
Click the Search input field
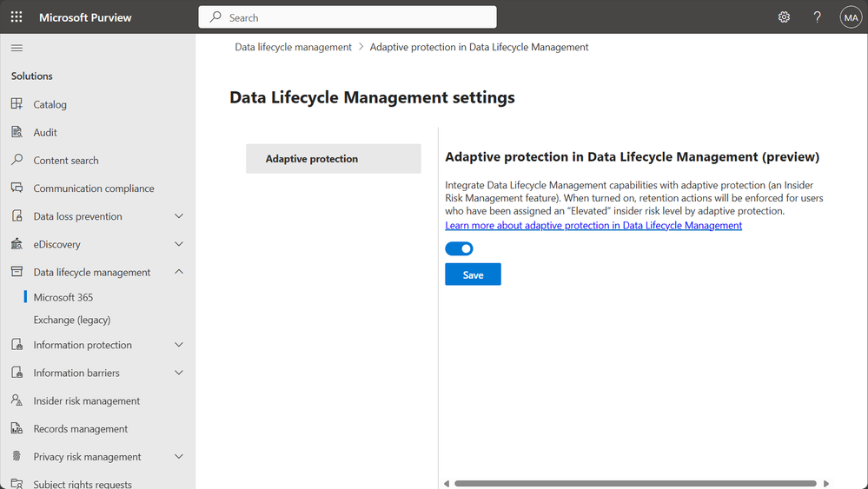(x=348, y=17)
